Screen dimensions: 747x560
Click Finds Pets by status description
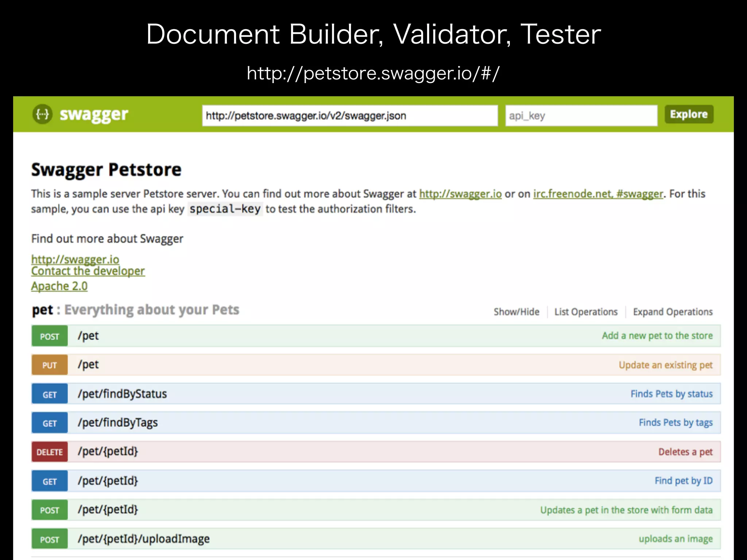(x=671, y=394)
